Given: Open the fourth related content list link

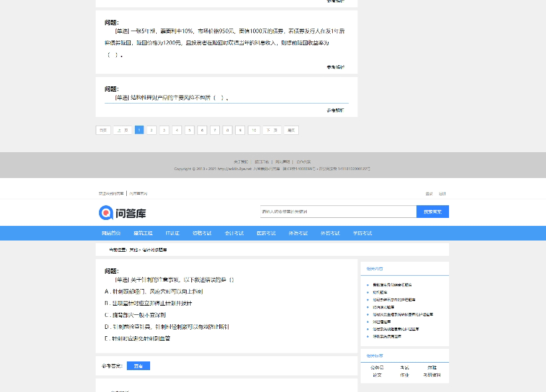Looking at the screenshot, I should 383,307.
